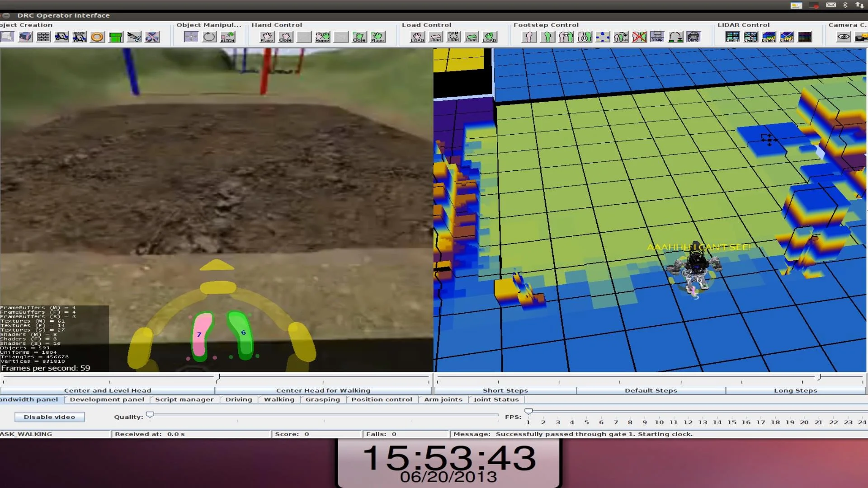This screenshot has height=488, width=868.
Task: Create a utility vehicle object
Action: click(x=61, y=37)
